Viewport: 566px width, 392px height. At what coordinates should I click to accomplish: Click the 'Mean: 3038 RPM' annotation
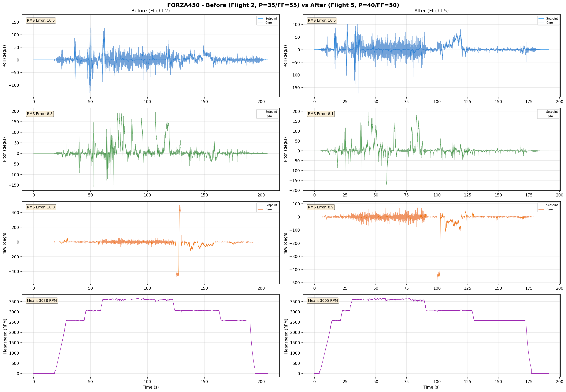coord(42,300)
